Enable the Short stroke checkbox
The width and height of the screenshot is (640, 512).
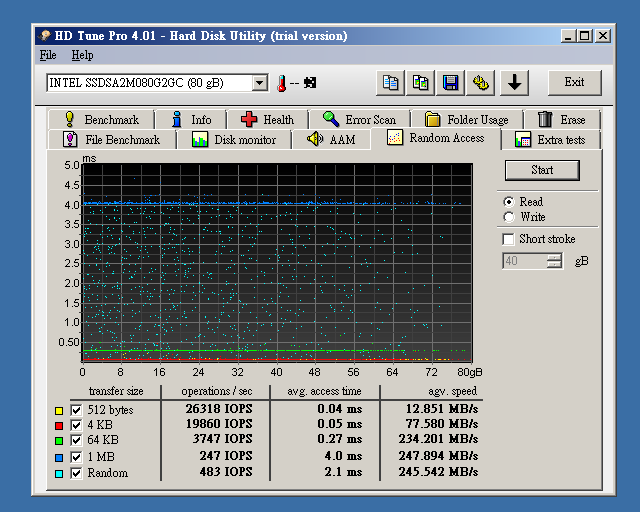508,239
